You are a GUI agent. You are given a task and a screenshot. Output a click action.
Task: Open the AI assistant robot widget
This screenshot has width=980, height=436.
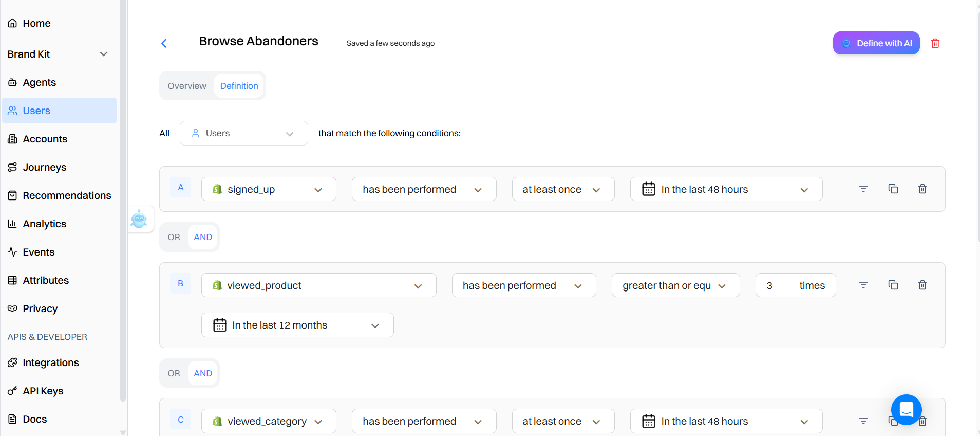pos(139,219)
